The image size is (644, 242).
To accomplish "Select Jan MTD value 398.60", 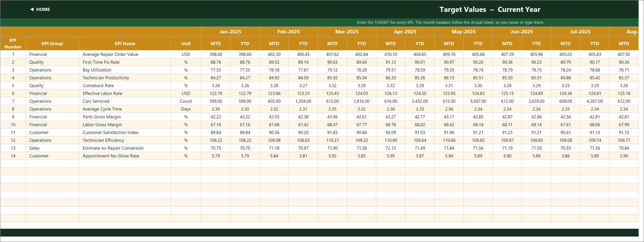I will point(216,54).
